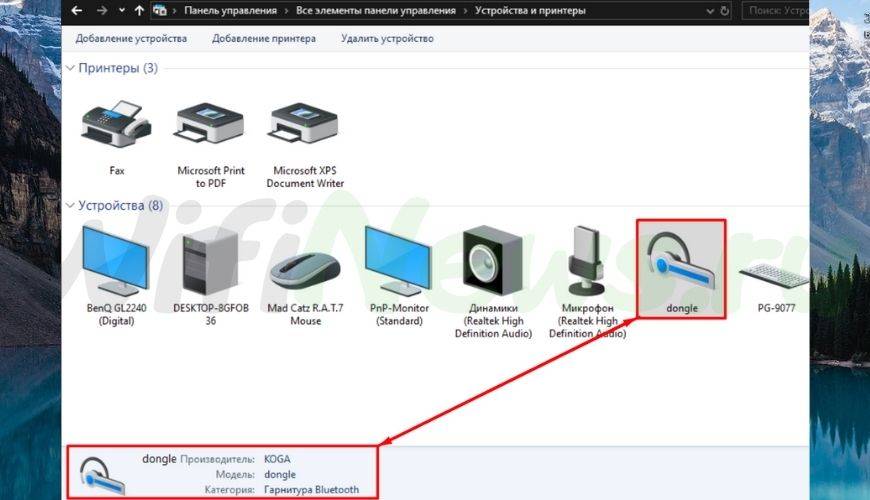
Task: Collapse the Принтеры (3) group
Action: point(70,69)
